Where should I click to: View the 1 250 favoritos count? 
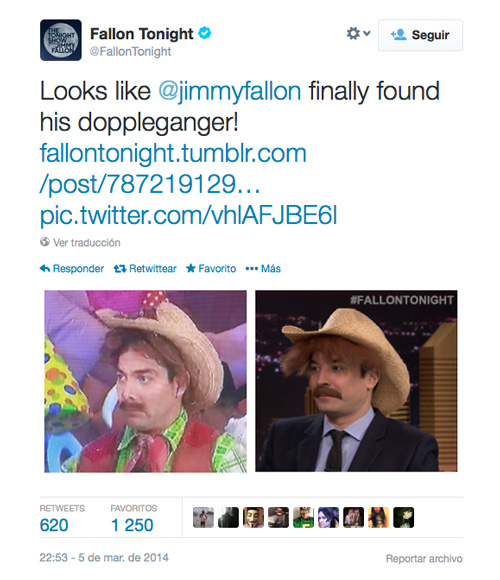(x=132, y=525)
